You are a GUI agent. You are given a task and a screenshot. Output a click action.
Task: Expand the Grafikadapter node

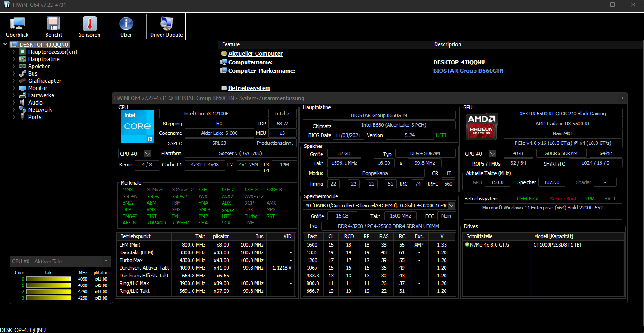(x=14, y=81)
